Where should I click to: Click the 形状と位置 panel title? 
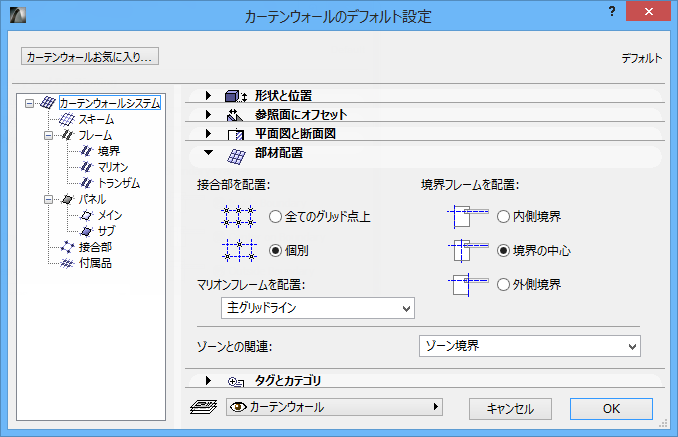click(283, 96)
